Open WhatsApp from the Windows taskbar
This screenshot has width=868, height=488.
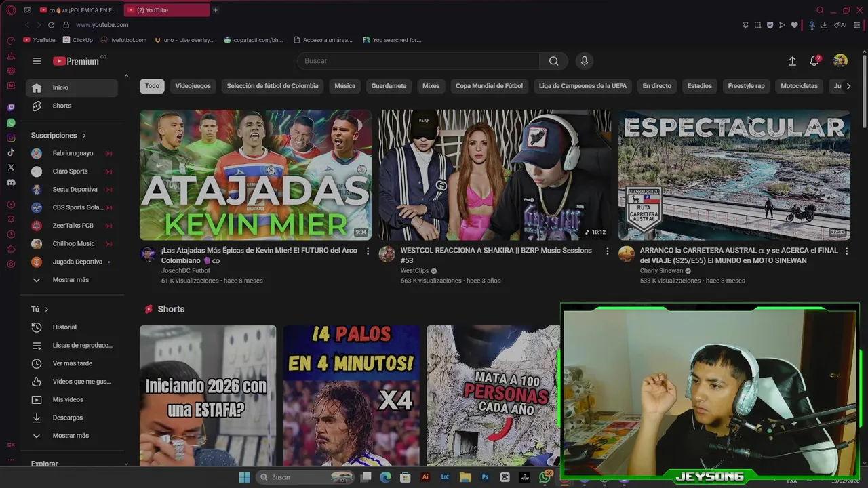tap(545, 477)
